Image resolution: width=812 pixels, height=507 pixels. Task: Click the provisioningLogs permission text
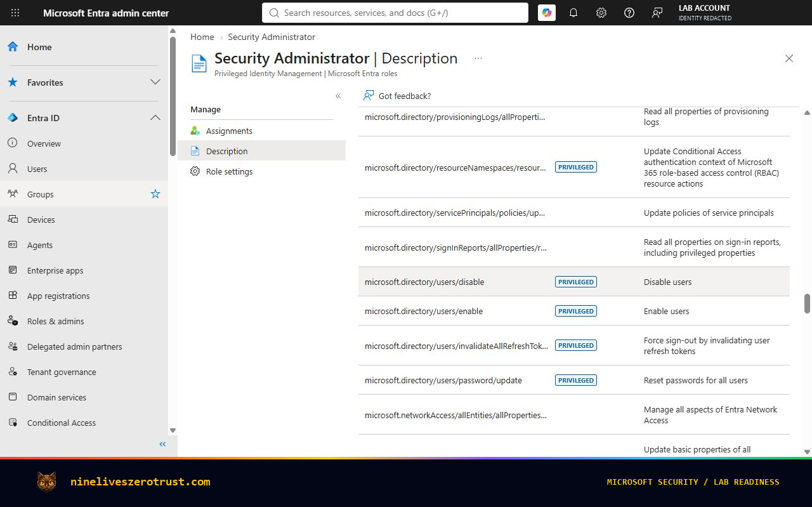pos(455,117)
